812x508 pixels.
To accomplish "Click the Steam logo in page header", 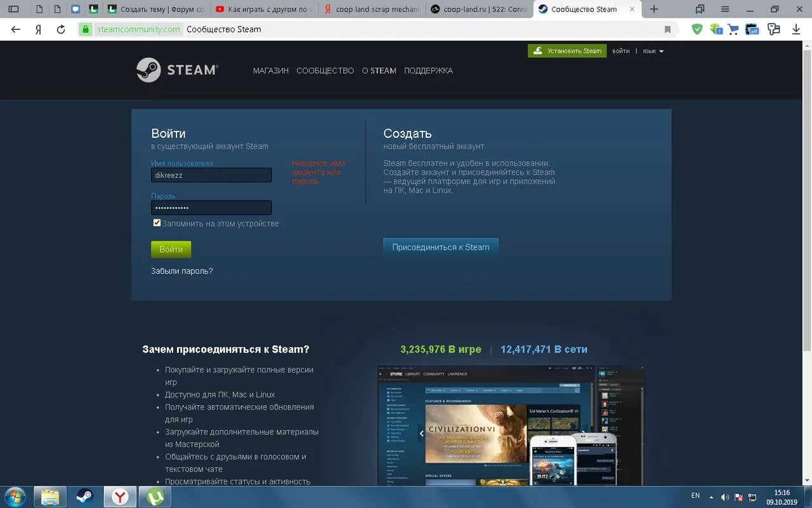I will click(177, 70).
